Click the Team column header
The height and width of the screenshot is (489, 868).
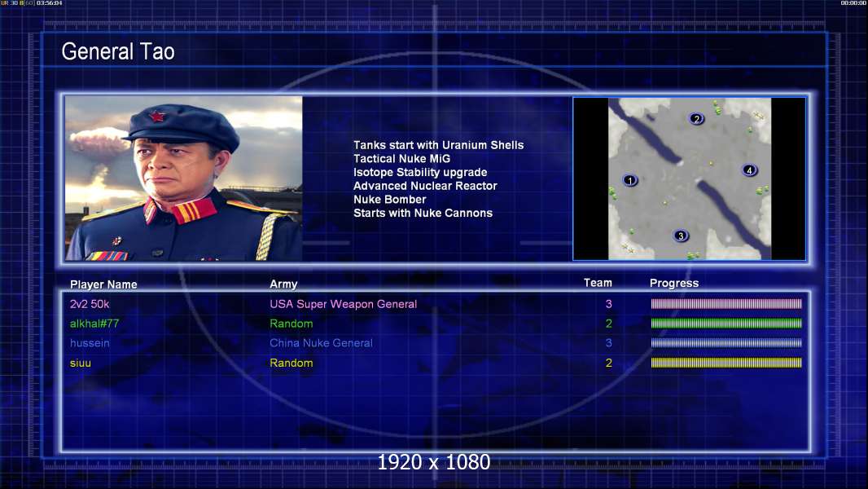coord(598,283)
